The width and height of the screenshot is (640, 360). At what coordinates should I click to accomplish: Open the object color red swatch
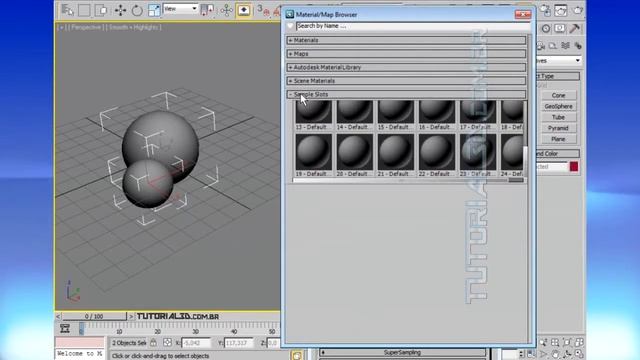(x=574, y=167)
